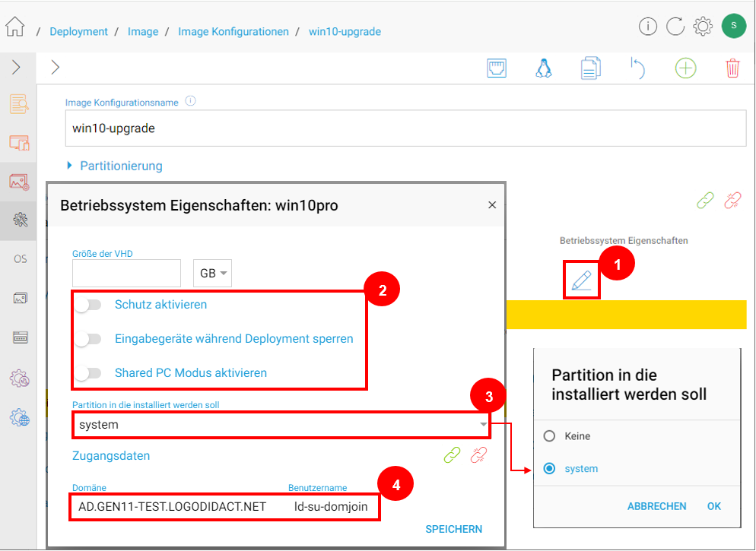Click green link icon in main panel
Viewport: 756px width, 551px height.
click(x=705, y=200)
